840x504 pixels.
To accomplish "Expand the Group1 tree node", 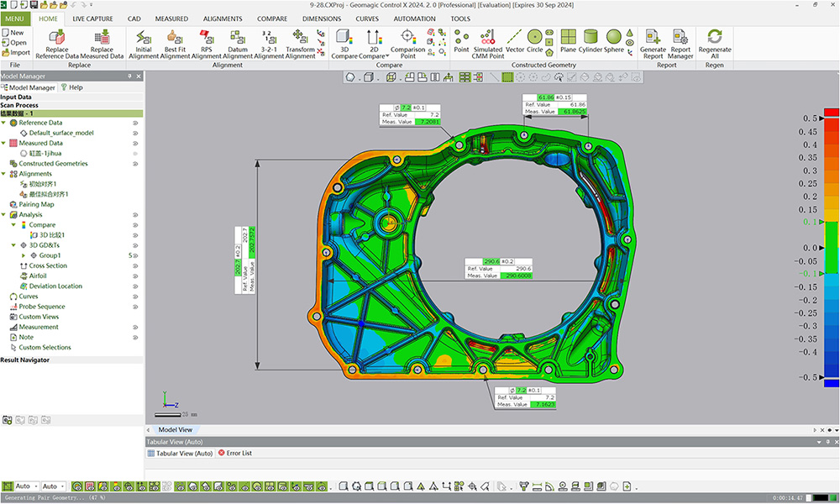I will (x=24, y=255).
